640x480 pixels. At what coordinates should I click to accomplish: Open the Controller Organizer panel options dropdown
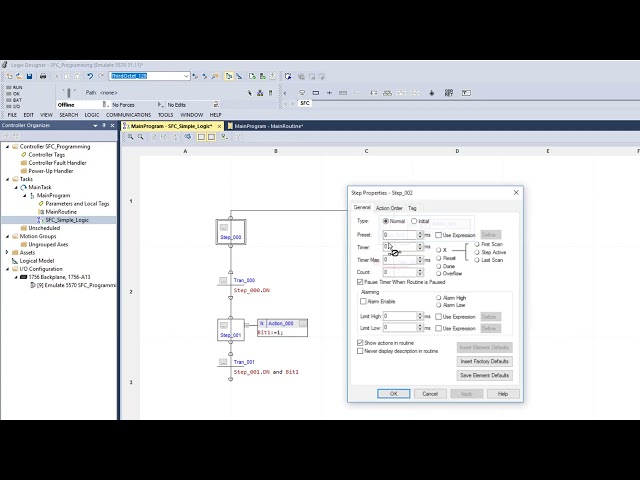pyautogui.click(x=96, y=126)
